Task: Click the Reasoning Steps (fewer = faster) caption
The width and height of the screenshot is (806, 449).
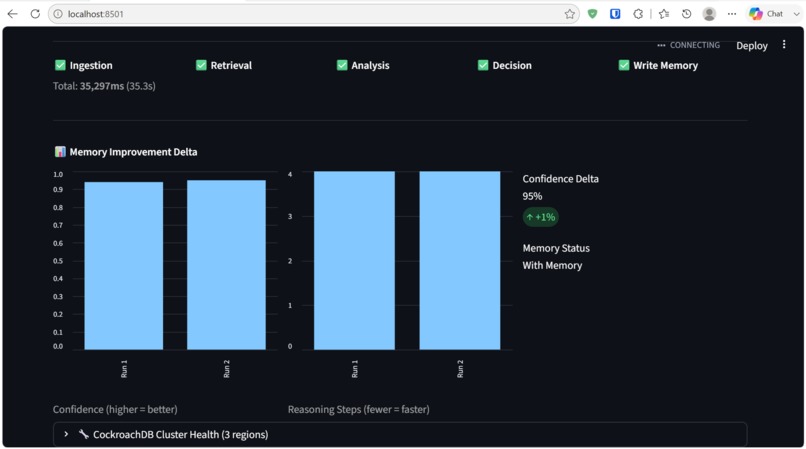Action: click(x=358, y=409)
